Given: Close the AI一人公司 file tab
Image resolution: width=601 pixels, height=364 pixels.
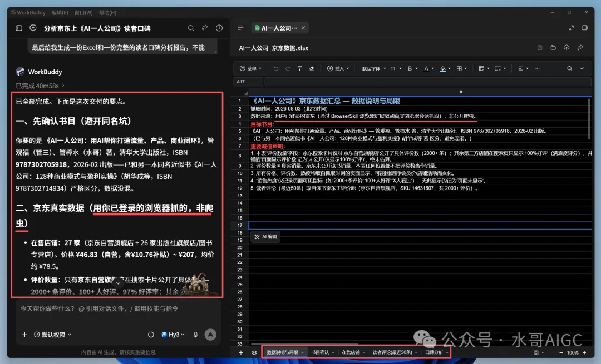Looking at the screenshot, I should click(303, 28).
